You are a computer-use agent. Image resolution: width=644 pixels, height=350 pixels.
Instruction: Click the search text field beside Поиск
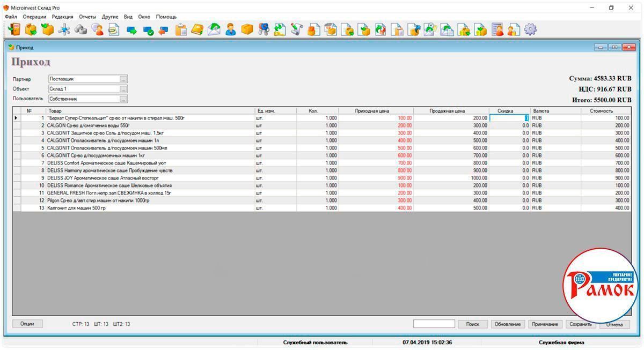[x=434, y=324]
